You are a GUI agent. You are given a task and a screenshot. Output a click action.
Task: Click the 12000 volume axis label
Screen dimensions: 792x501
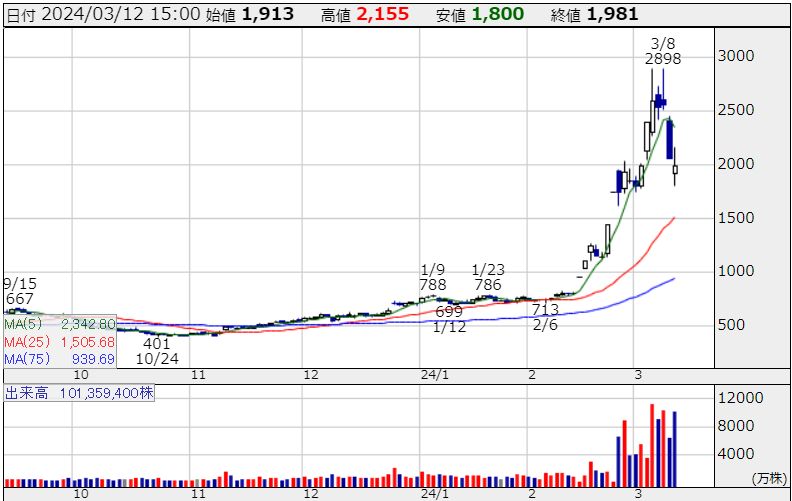click(745, 398)
